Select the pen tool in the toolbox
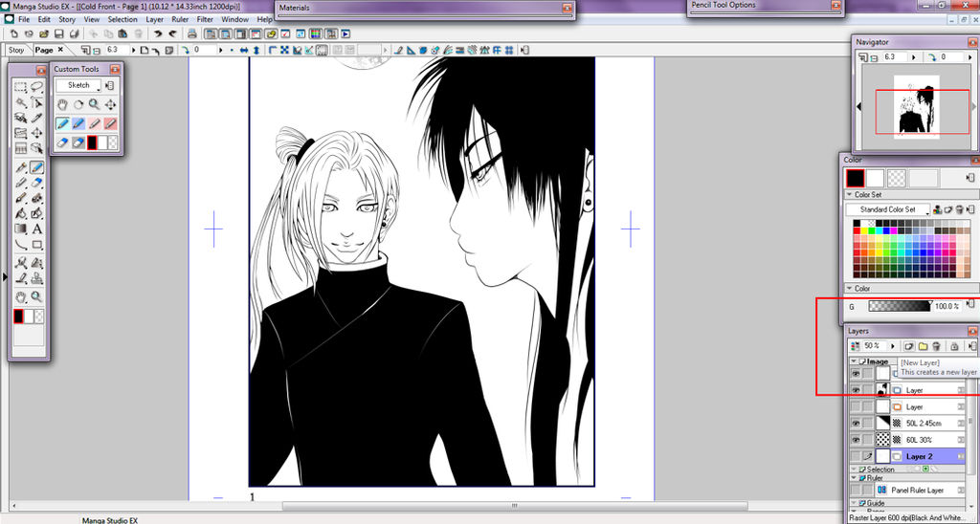 pyautogui.click(x=21, y=167)
